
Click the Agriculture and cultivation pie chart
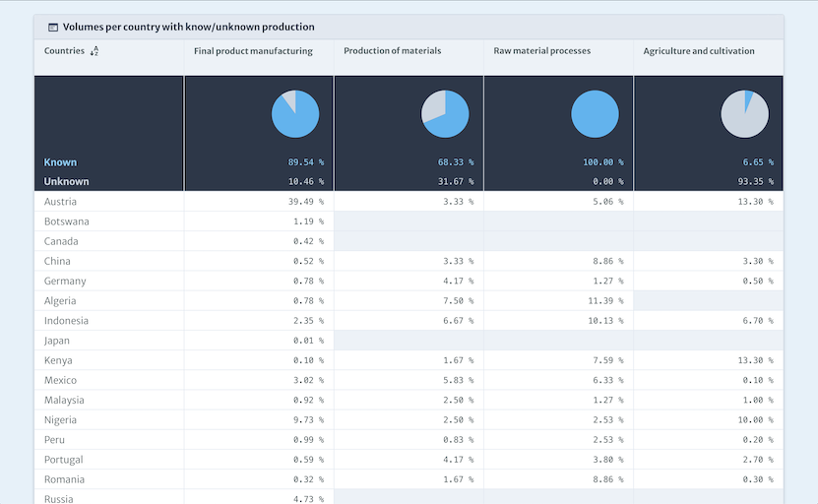point(744,114)
